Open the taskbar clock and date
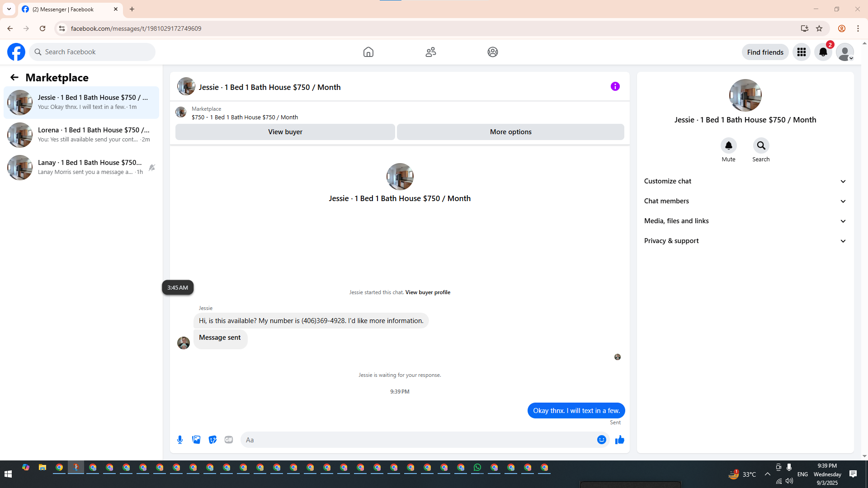868x488 pixels. click(827, 474)
